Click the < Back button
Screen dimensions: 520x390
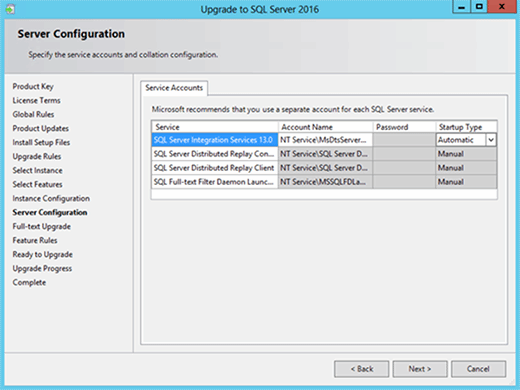pyautogui.click(x=362, y=369)
